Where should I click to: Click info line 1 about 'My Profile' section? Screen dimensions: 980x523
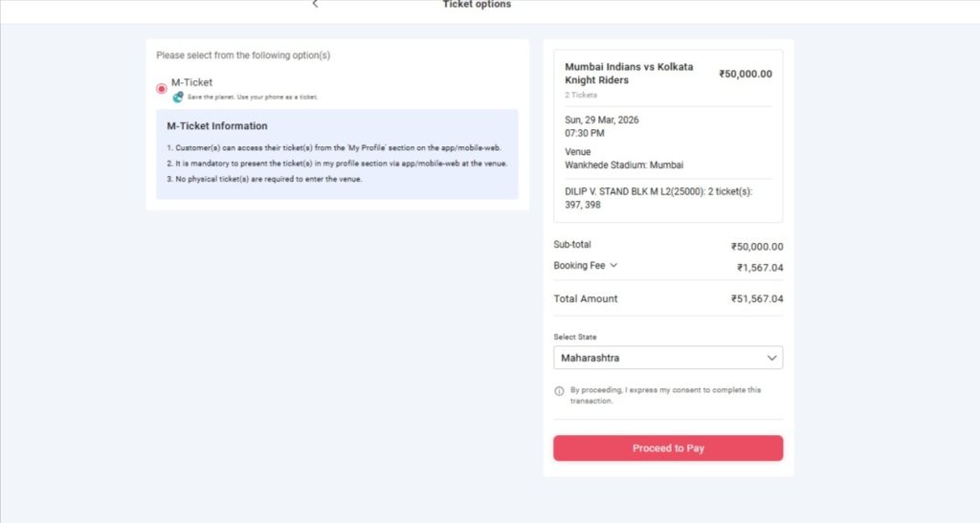[x=334, y=148]
